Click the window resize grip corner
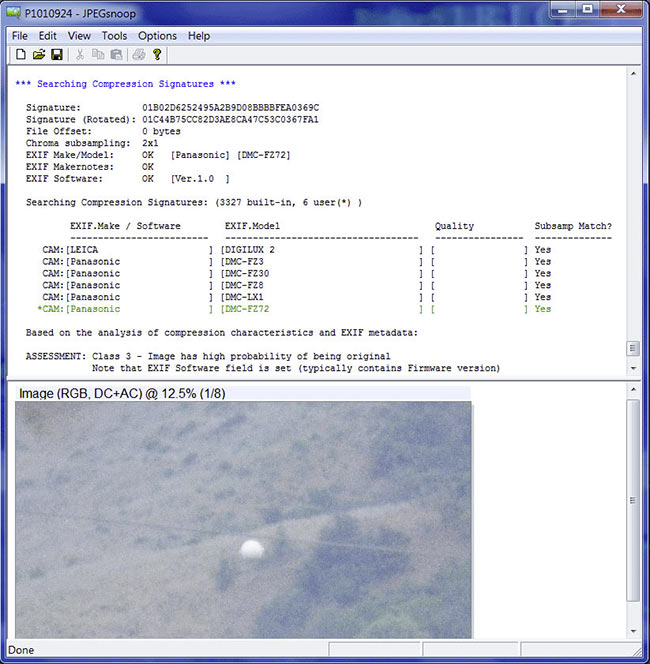This screenshot has height=664, width=650. 637,650
